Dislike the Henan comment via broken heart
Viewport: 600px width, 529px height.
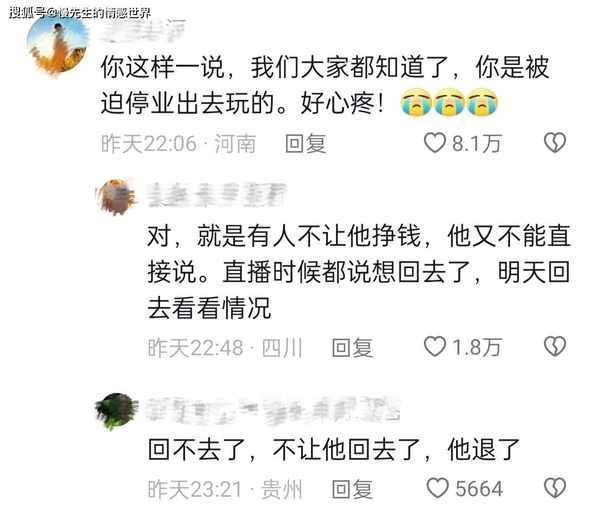(x=554, y=143)
